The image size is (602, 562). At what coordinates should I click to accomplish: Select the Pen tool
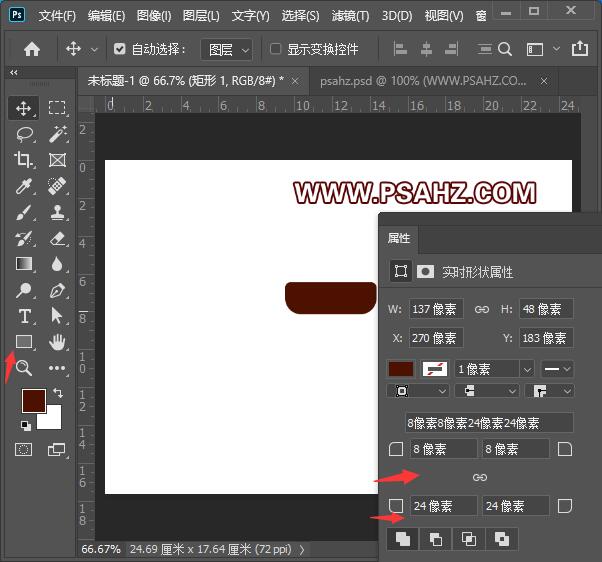[57, 291]
